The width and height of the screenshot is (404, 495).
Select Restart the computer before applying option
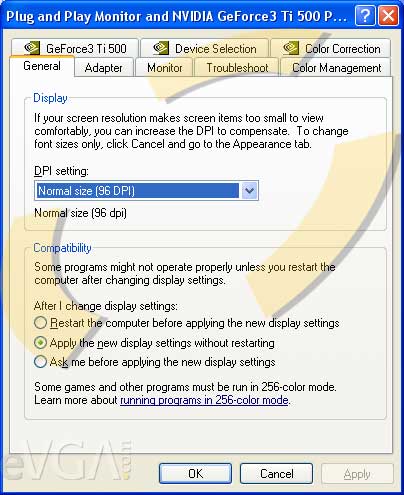(x=40, y=323)
